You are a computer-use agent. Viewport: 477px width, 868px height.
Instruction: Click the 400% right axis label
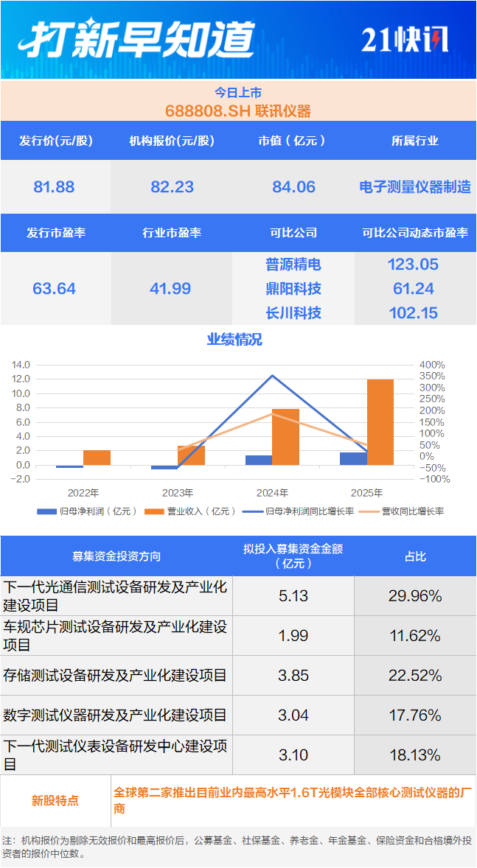432,365
